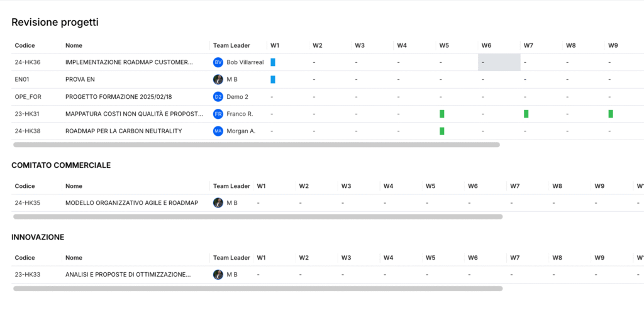Click the highlighted W6 cell in row 24-HK36

pos(499,62)
